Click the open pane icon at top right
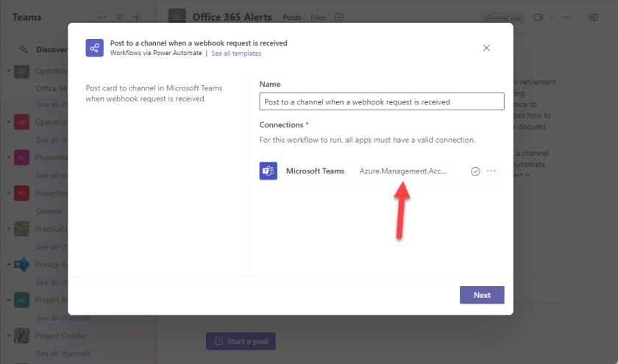 point(593,18)
